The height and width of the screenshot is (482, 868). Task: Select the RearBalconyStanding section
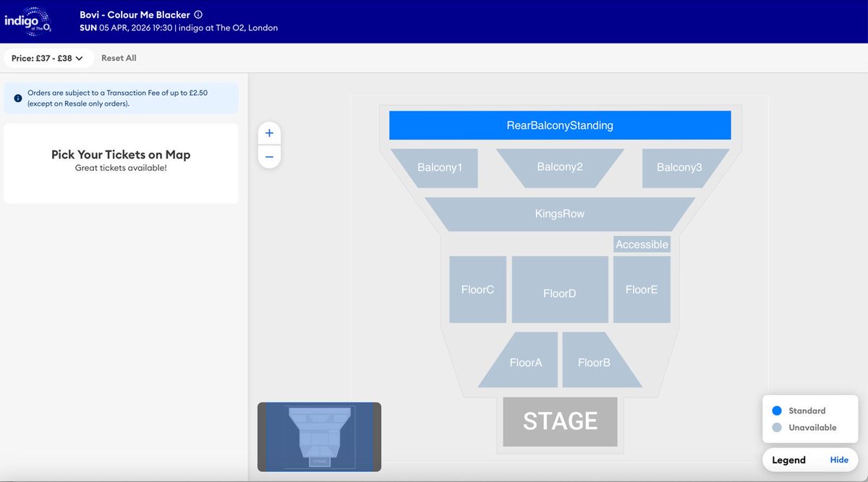[x=560, y=125]
